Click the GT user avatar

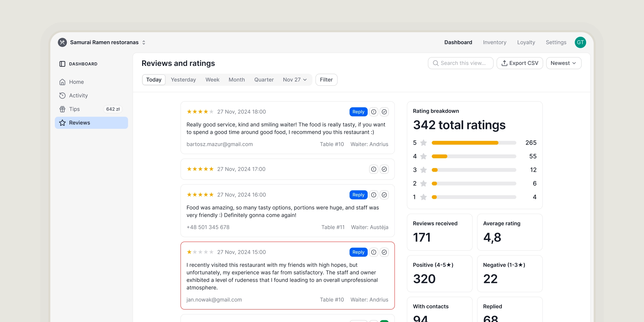(580, 42)
